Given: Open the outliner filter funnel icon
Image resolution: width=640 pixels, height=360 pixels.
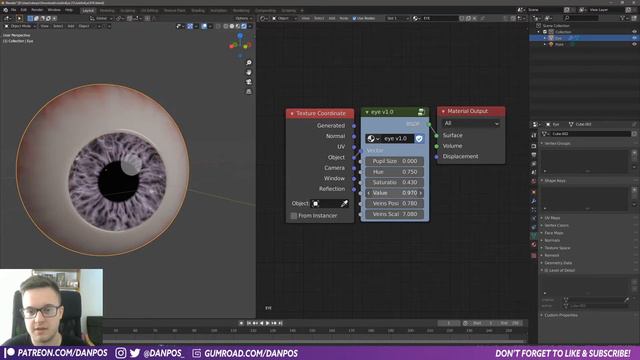Looking at the screenshot, I should 623,18.
